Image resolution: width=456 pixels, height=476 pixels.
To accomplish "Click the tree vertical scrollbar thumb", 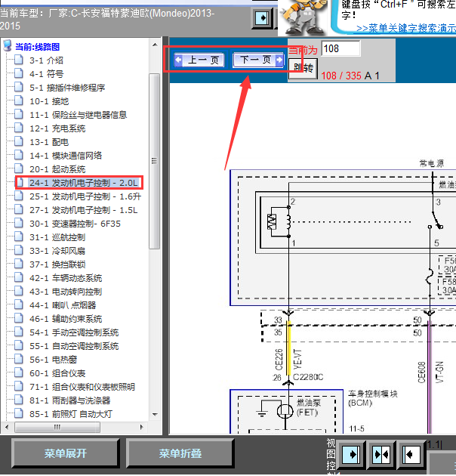I will (155, 161).
